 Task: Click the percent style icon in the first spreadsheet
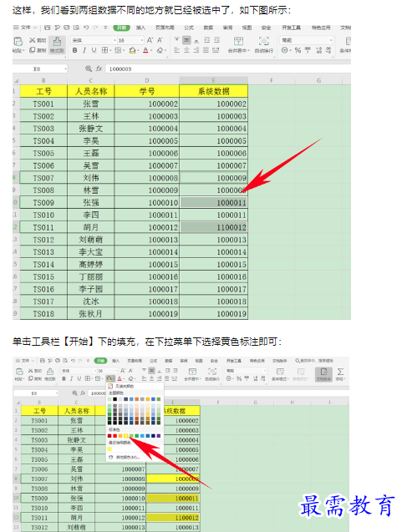point(298,50)
